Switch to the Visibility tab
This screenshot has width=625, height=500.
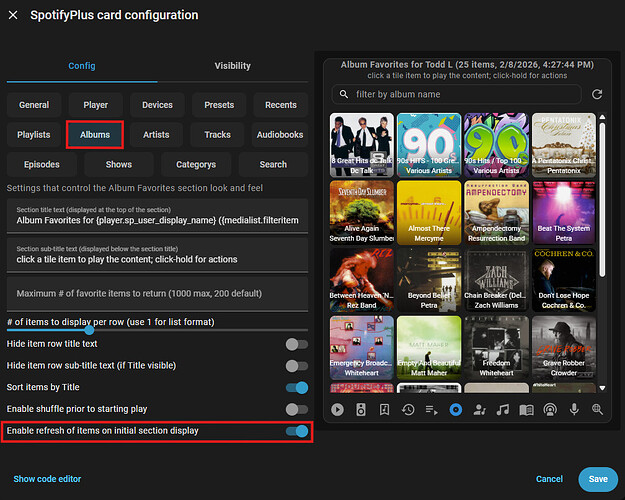[233, 66]
